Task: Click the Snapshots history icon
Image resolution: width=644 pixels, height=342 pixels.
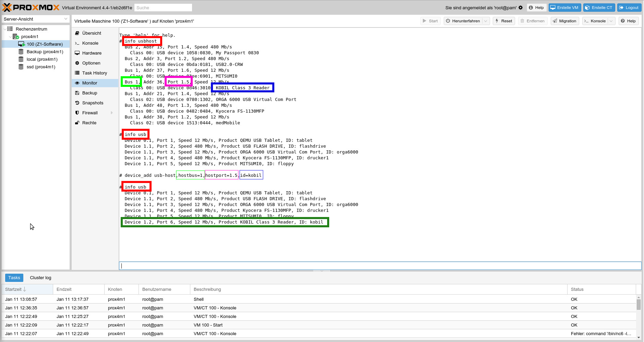Action: tap(77, 103)
